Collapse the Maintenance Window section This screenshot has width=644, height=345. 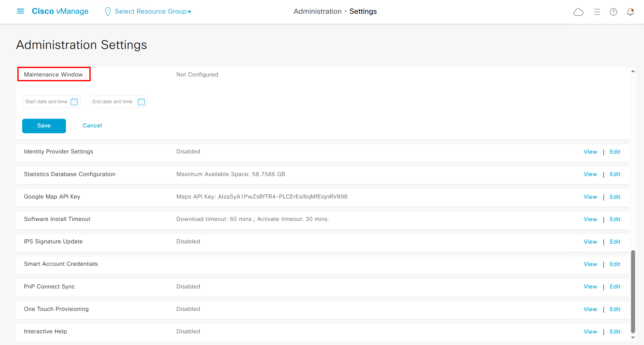53,74
